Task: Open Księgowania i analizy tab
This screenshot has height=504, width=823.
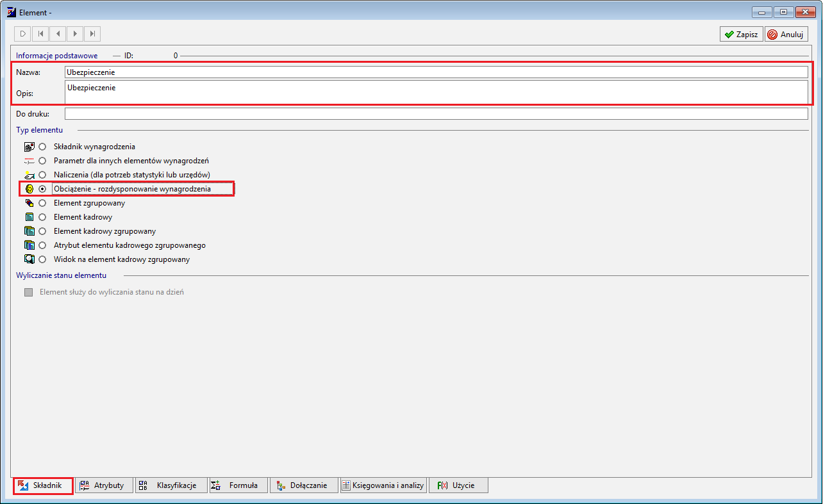Action: click(383, 485)
